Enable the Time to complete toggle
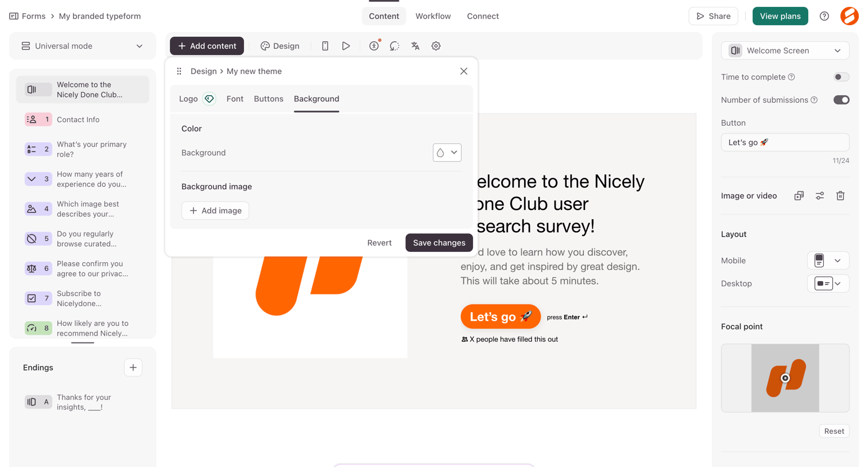 click(x=841, y=77)
